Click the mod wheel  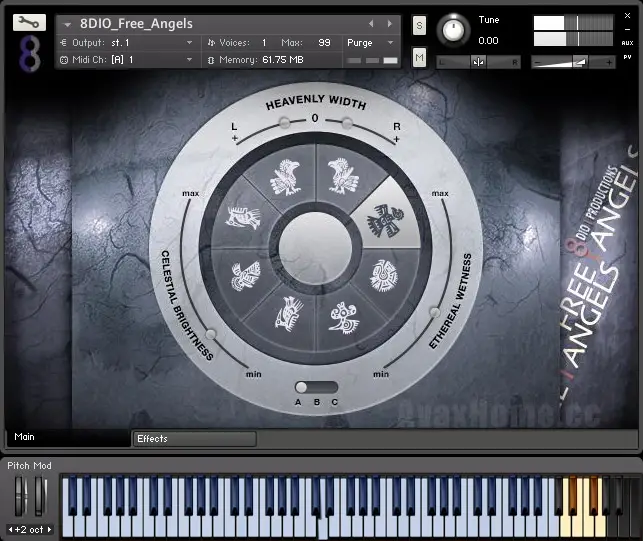click(x=41, y=495)
